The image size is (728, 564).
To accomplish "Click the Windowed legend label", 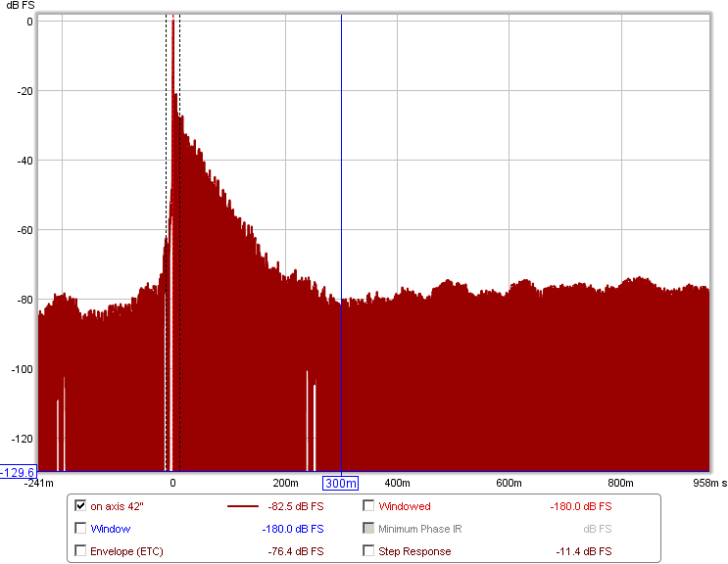I will click(x=405, y=506).
